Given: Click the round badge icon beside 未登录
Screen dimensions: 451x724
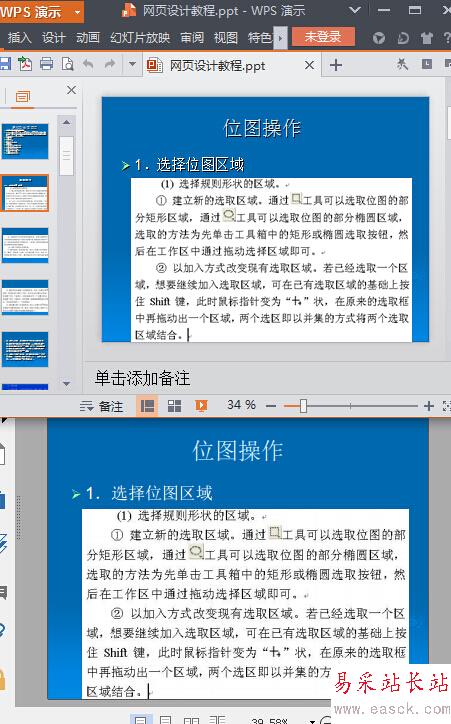Looking at the screenshot, I should click(x=379, y=38).
